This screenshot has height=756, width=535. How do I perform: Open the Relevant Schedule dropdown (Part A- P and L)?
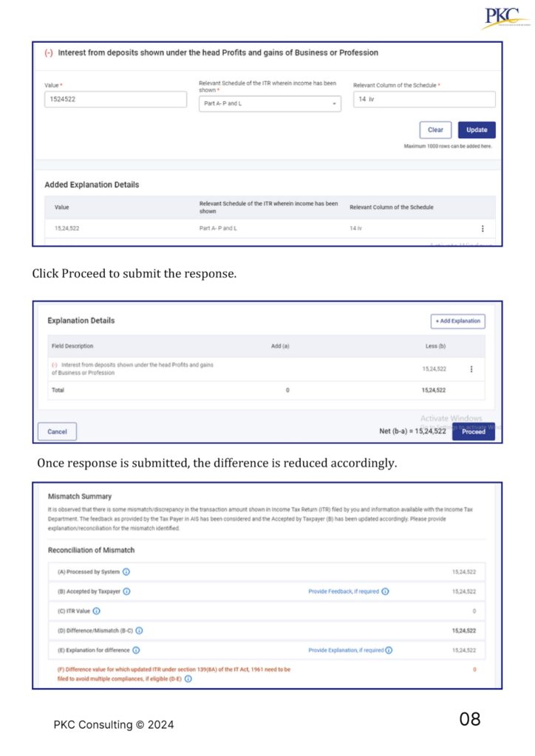(x=270, y=103)
